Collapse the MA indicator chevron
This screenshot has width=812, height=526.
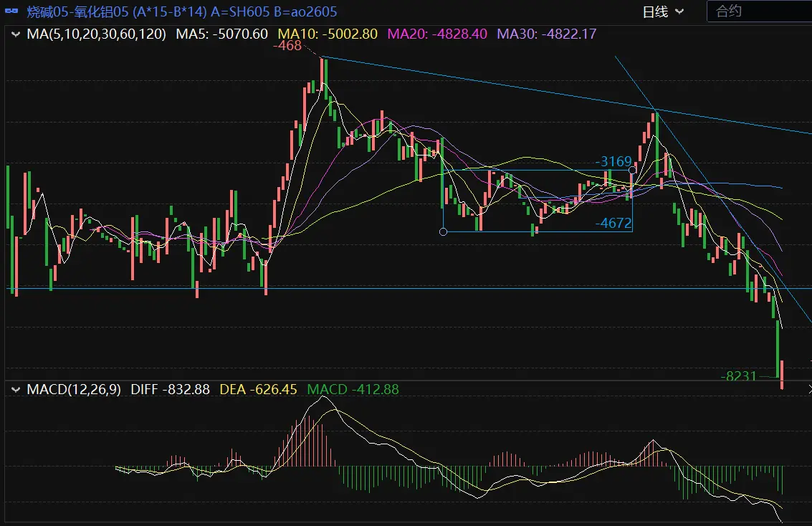pos(14,34)
